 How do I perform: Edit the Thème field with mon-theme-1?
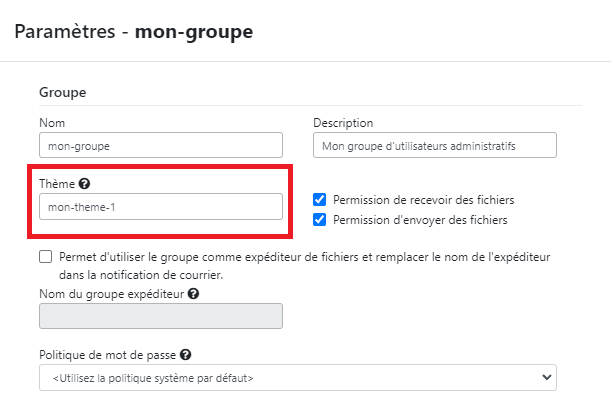(161, 206)
